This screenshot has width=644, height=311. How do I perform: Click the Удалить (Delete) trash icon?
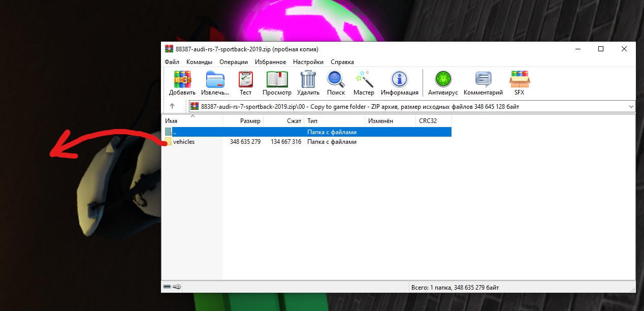308,80
